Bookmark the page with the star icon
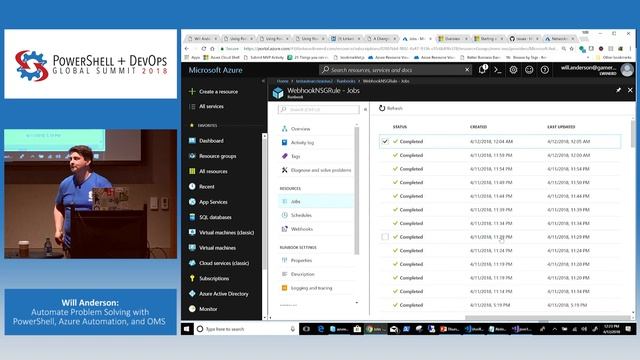Viewport: 640px width, 360px height. (x=571, y=49)
